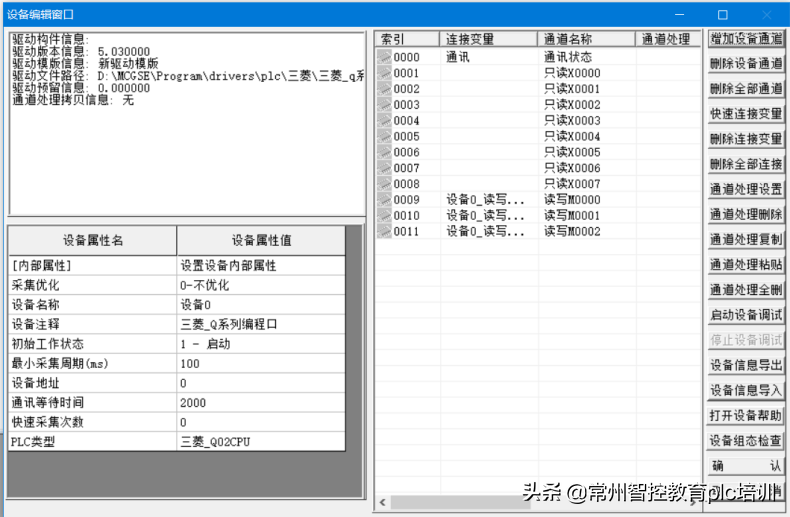
Task: Click the row icon for index 0003
Action: pos(384,105)
